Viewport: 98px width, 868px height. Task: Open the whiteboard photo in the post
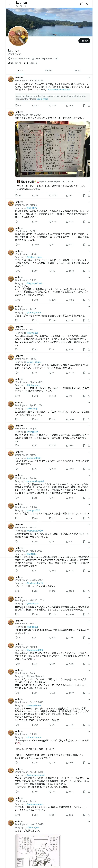tap(52, 149)
